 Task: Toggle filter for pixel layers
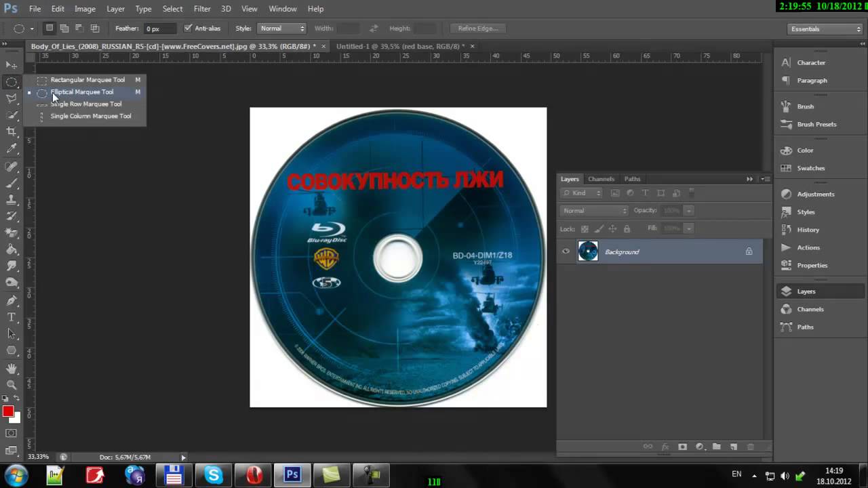615,193
